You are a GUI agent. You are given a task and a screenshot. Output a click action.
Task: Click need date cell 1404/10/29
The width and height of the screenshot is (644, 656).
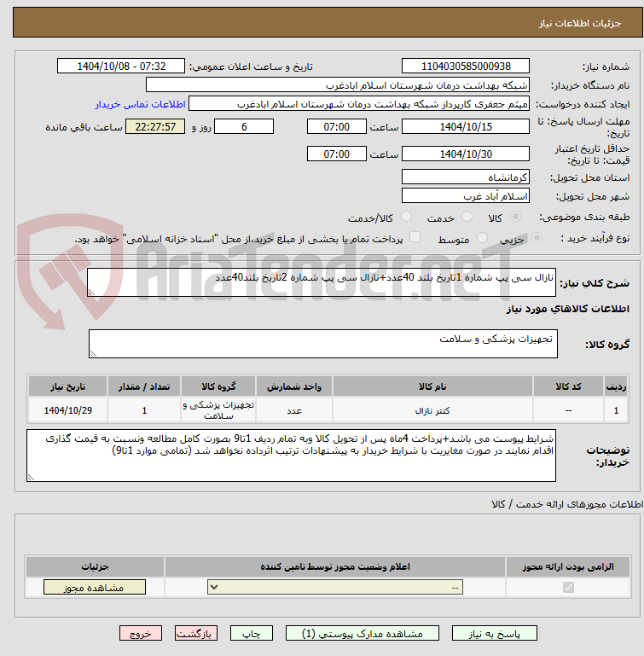(67, 410)
